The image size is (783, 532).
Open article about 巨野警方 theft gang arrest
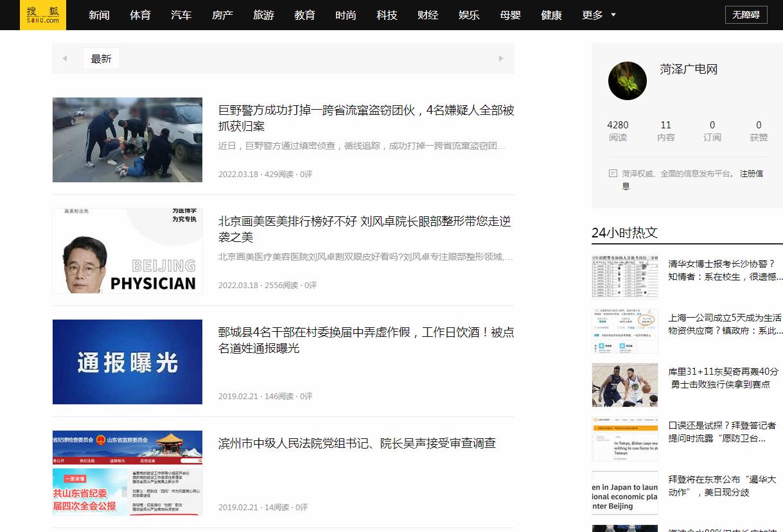(x=366, y=118)
